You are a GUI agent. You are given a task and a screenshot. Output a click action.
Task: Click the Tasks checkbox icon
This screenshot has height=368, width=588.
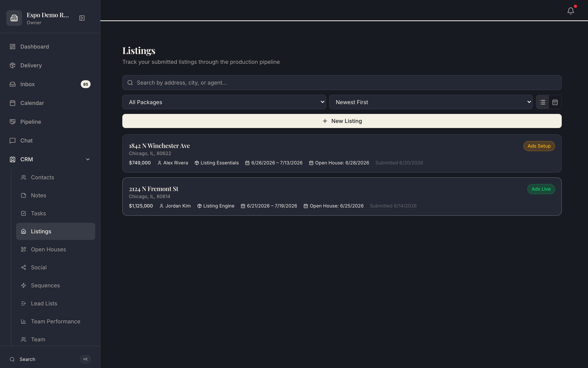pos(23,213)
